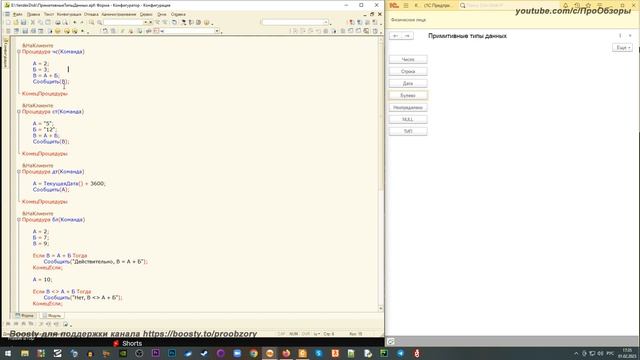The width and height of the screenshot is (640, 360).
Task: Open the hamburger main menu in 1C Enterprise
Action: 406,5
